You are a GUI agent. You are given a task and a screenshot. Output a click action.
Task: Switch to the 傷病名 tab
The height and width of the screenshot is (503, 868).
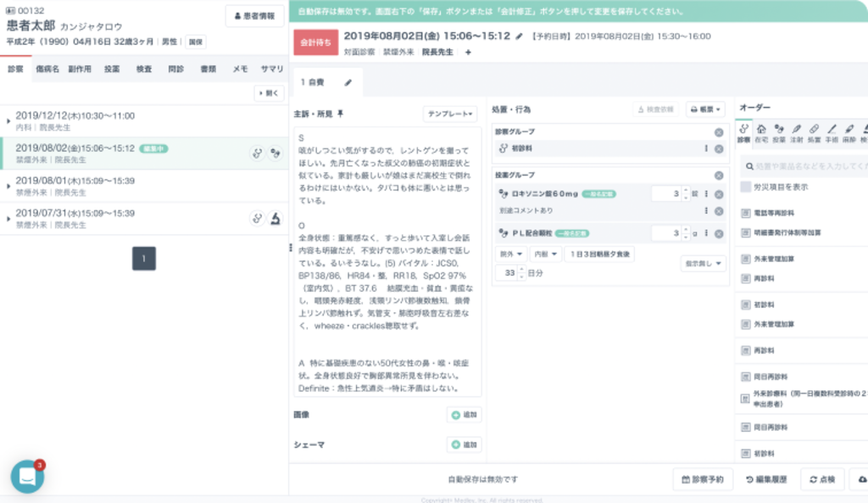(47, 69)
